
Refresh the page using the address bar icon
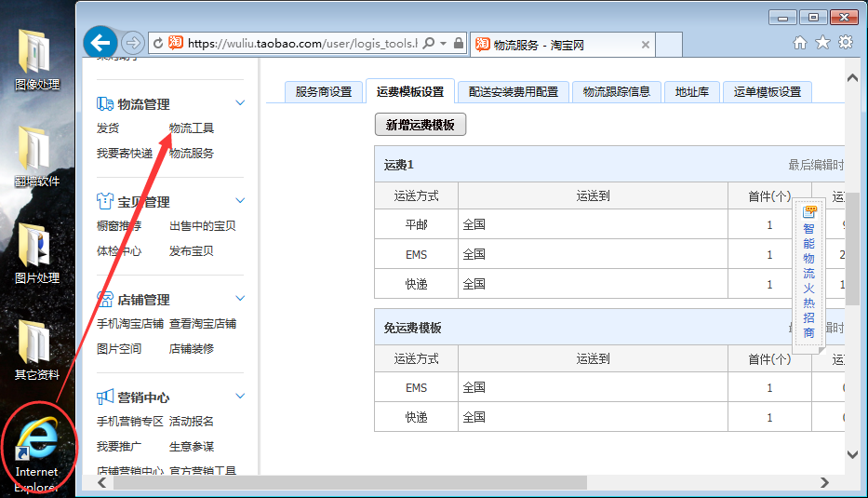(157, 43)
